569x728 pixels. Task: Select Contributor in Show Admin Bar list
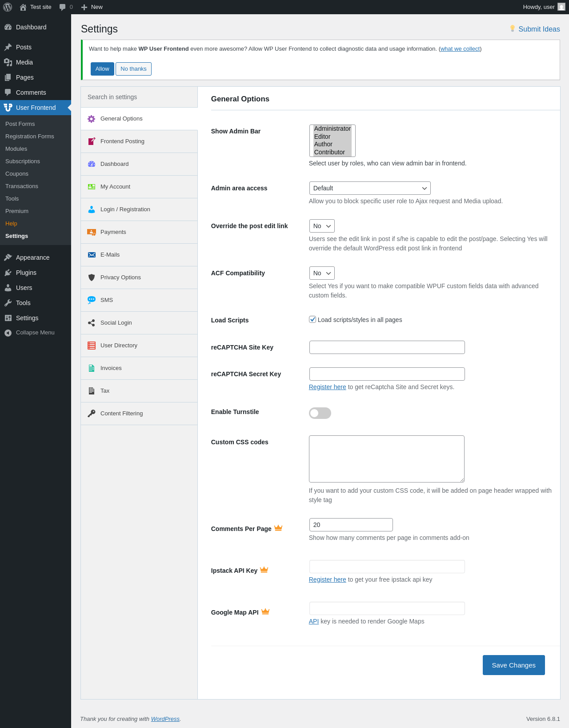click(333, 152)
